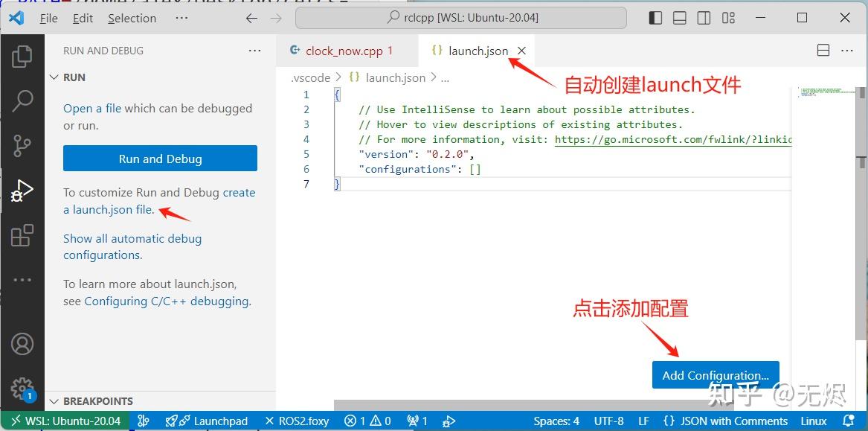Image resolution: width=868 pixels, height=431 pixels.
Task: Click ROS2.foxy status bar item
Action: [x=296, y=421]
